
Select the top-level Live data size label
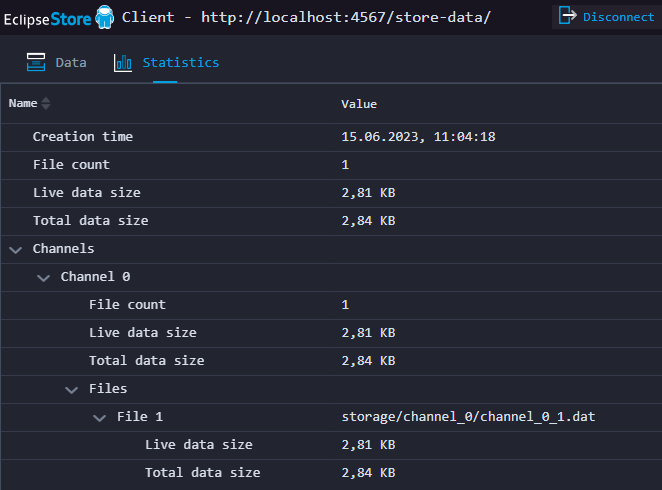(87, 193)
